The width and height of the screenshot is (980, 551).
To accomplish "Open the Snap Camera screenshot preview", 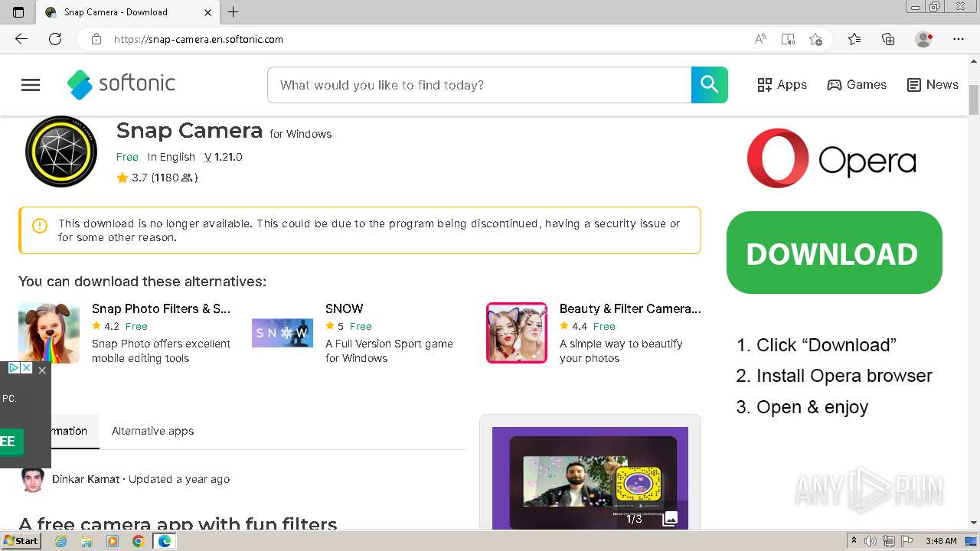I will (x=590, y=478).
